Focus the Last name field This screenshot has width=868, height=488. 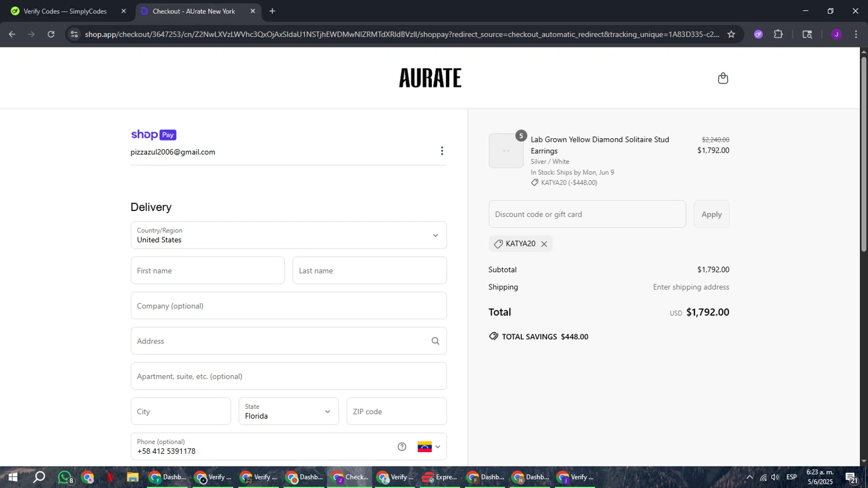369,271
